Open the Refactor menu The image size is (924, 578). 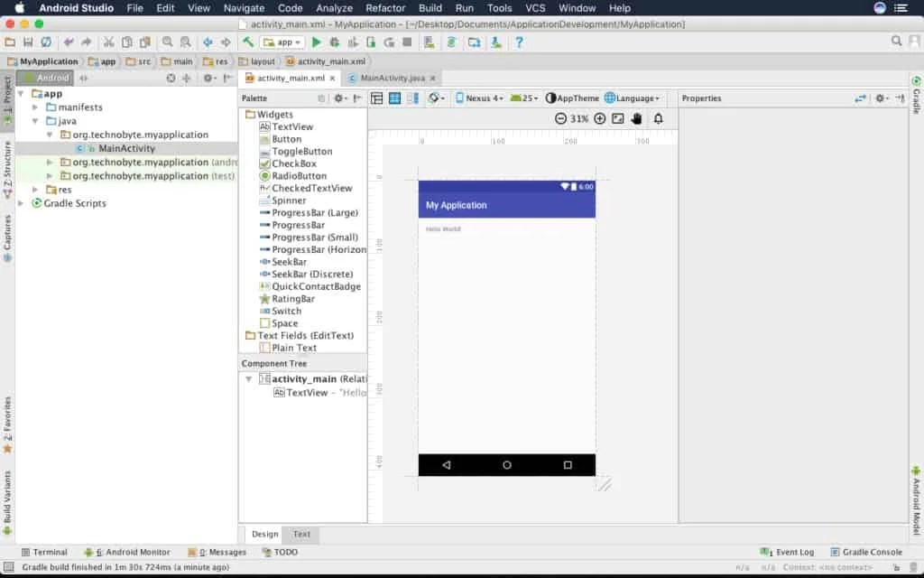tap(384, 8)
